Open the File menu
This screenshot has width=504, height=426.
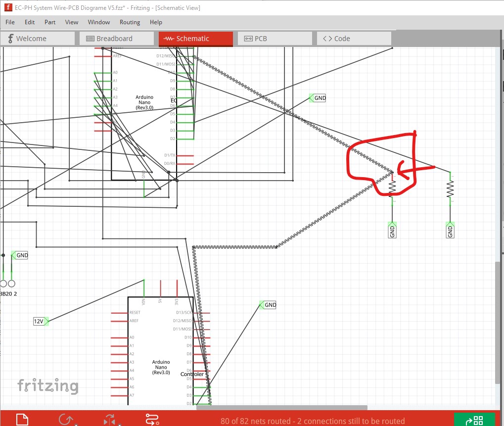(x=10, y=22)
